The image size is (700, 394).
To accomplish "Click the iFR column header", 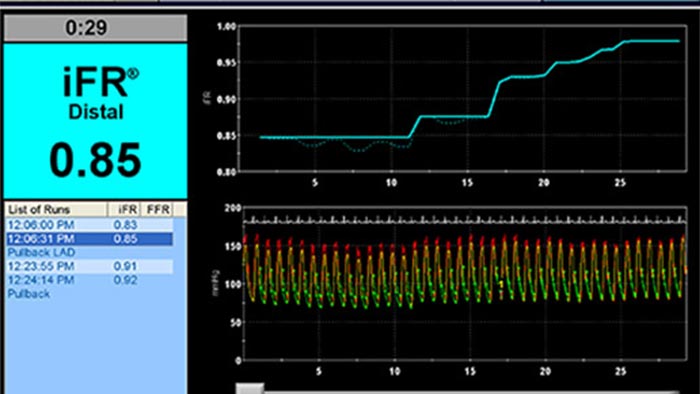I will click(x=124, y=209).
